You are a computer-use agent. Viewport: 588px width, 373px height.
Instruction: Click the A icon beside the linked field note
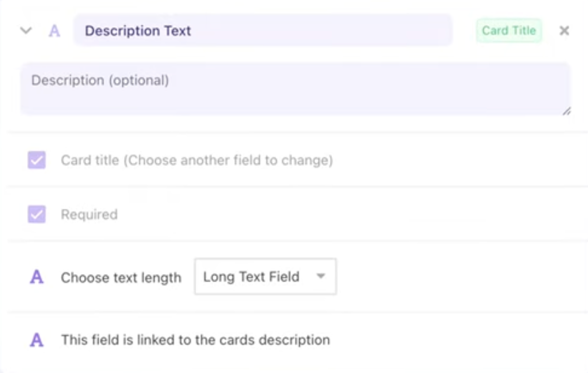pyautogui.click(x=37, y=340)
